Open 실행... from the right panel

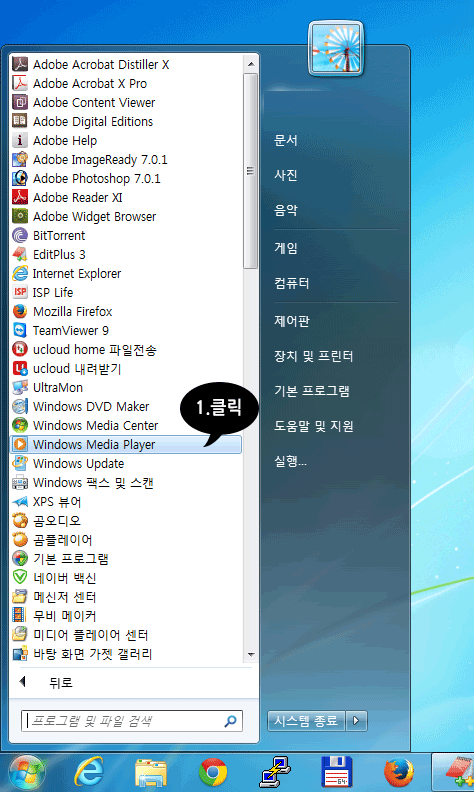[290, 461]
